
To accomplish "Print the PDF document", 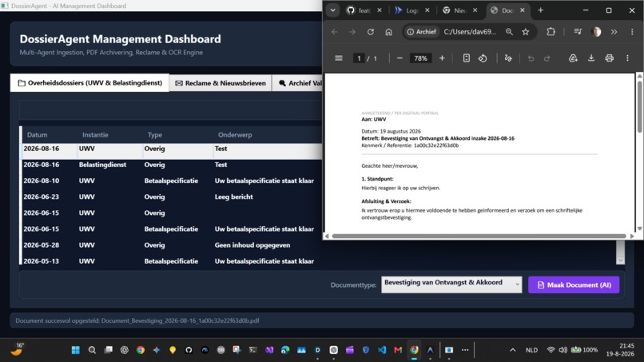I will click(x=609, y=58).
